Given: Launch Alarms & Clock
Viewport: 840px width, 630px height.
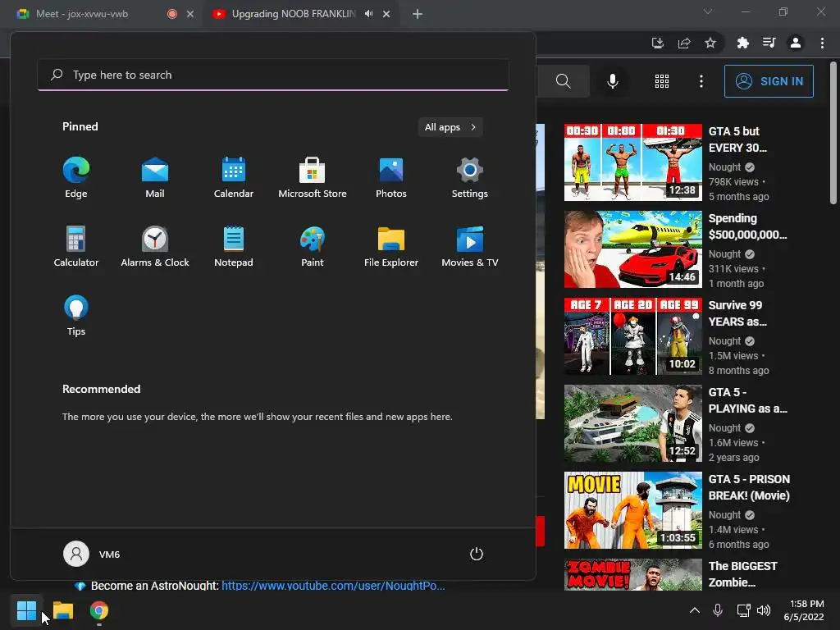Looking at the screenshot, I should pyautogui.click(x=155, y=246).
